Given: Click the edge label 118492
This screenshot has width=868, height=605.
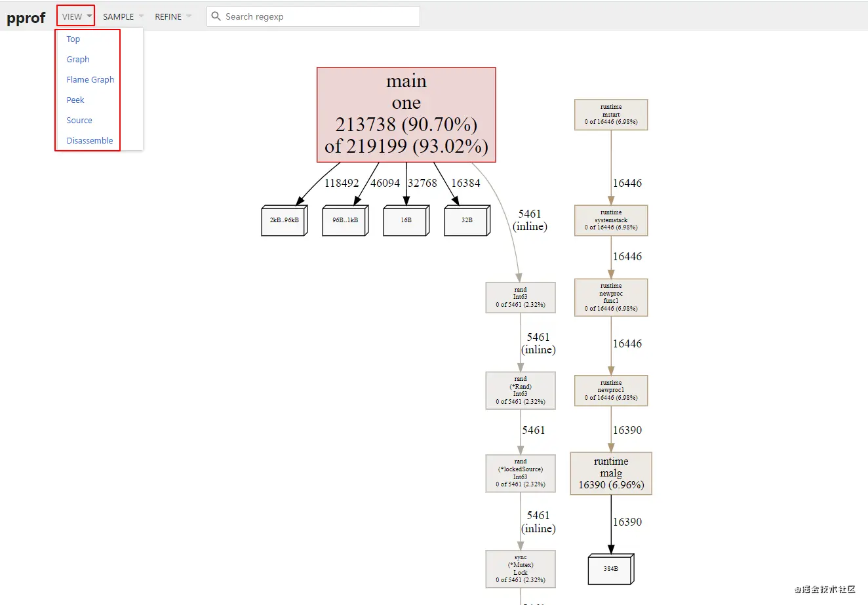Looking at the screenshot, I should click(x=342, y=183).
